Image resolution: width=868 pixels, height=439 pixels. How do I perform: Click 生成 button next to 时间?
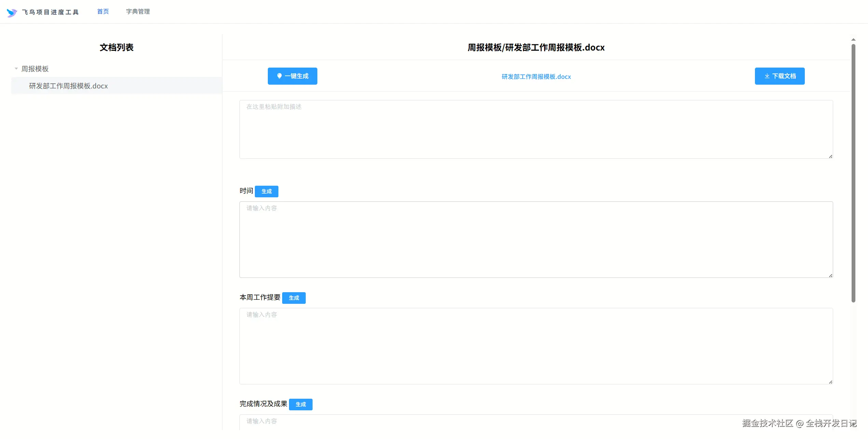click(x=266, y=191)
